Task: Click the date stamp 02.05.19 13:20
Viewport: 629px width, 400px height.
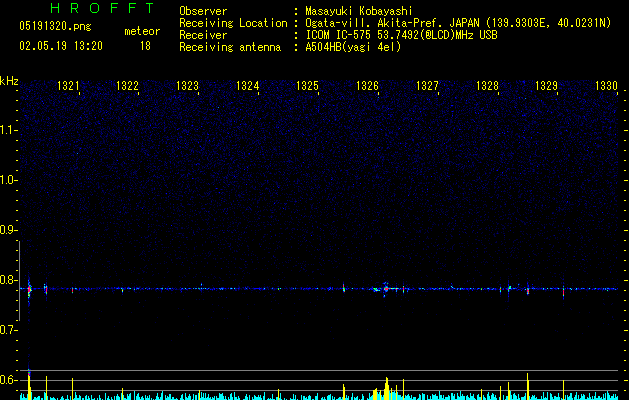Action: pos(61,46)
